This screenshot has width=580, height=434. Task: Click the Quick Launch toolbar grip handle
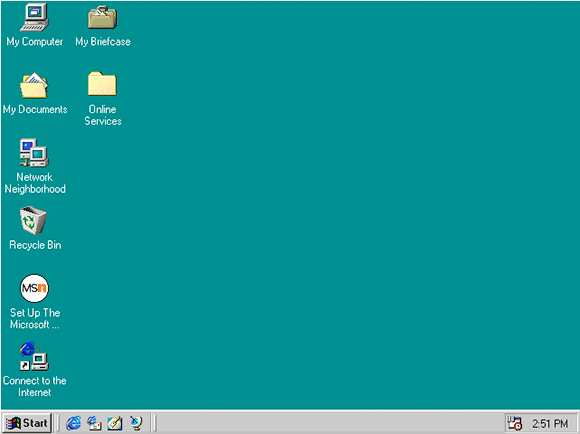[58, 423]
